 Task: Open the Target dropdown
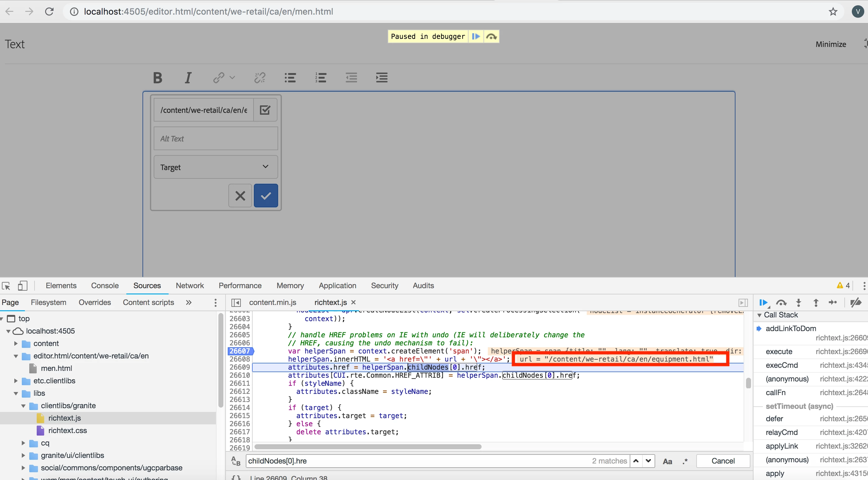coord(216,167)
